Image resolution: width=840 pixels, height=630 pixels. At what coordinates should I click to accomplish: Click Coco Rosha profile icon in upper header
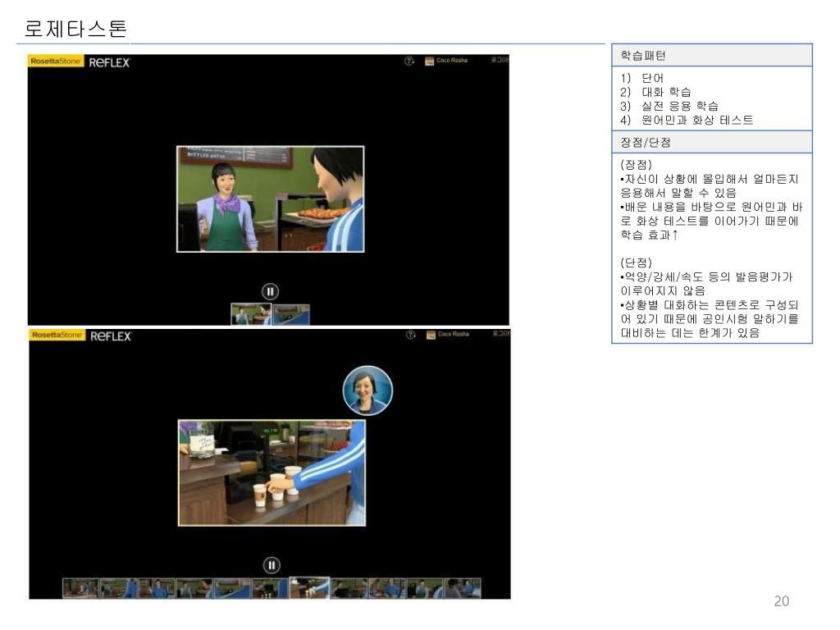pyautogui.click(x=429, y=61)
